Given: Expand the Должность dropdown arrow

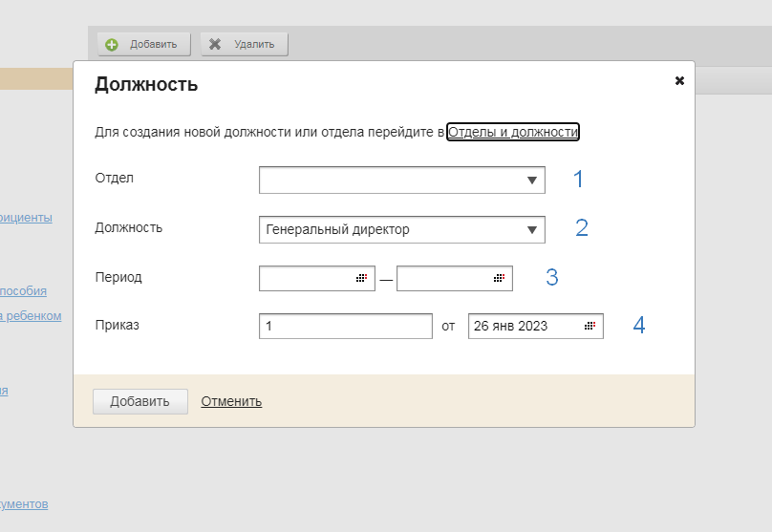Looking at the screenshot, I should tap(531, 230).
